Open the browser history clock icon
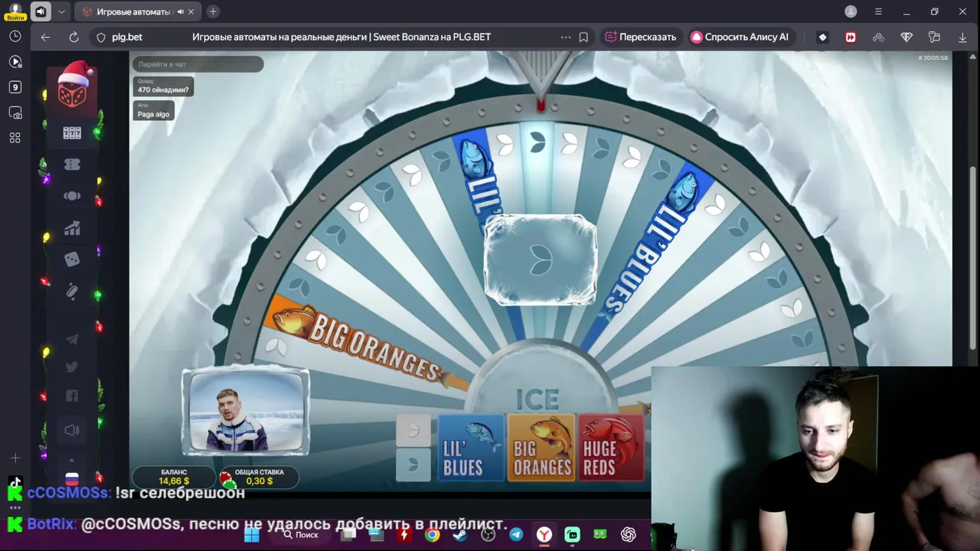980x551 pixels. click(x=15, y=37)
